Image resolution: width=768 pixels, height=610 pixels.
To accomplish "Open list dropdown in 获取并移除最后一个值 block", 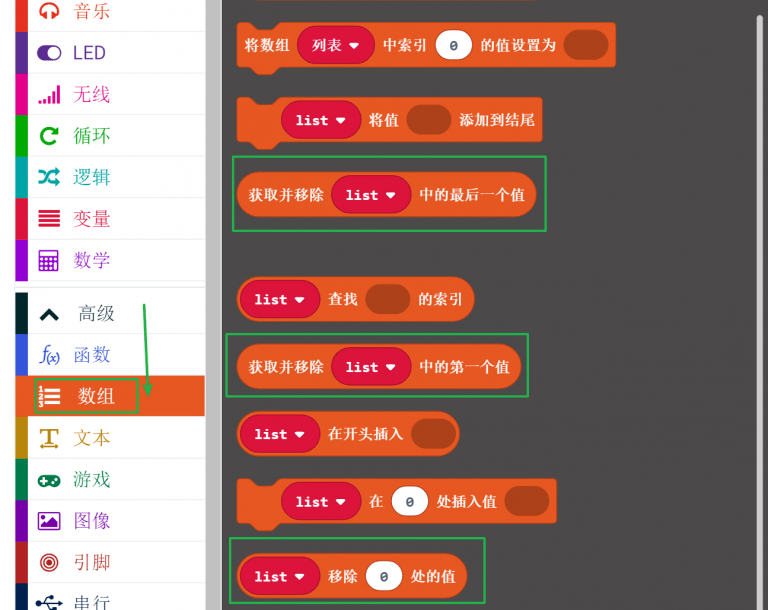I will pyautogui.click(x=370, y=195).
